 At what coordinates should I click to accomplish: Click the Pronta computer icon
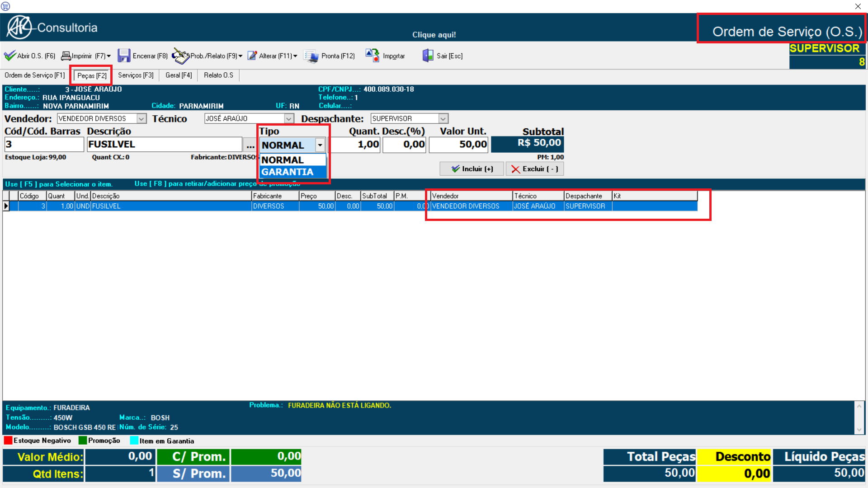pos(311,56)
